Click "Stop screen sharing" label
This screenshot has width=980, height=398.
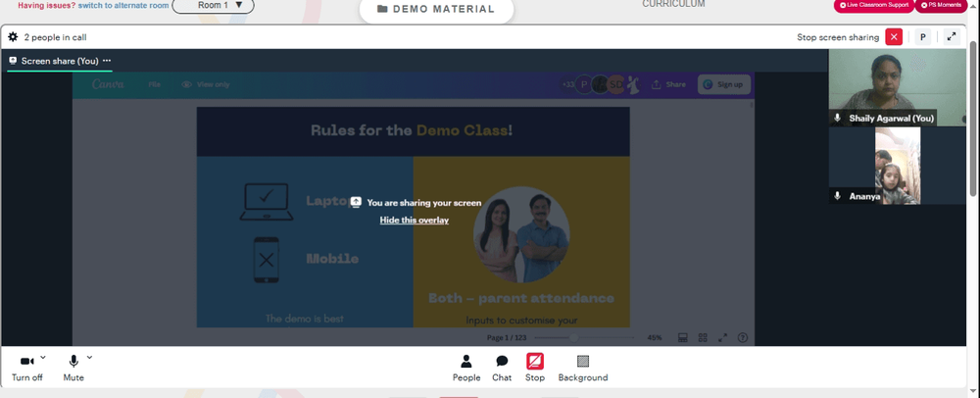pos(838,37)
